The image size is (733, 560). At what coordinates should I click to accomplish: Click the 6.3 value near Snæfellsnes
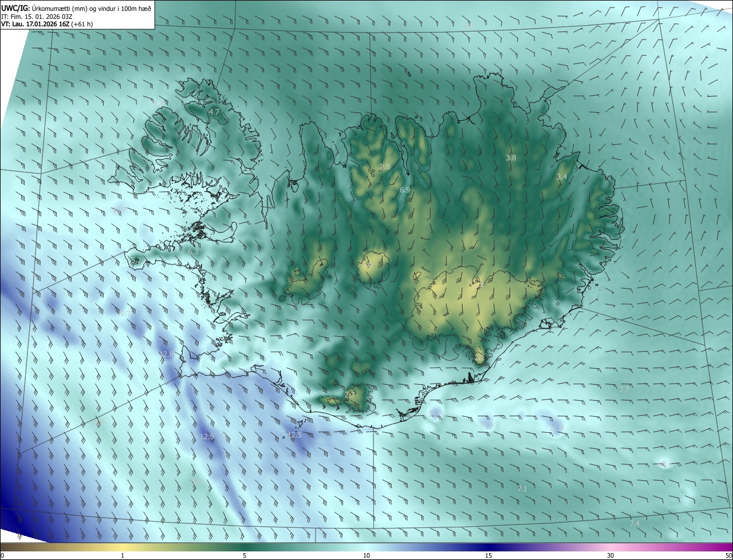pos(193,251)
